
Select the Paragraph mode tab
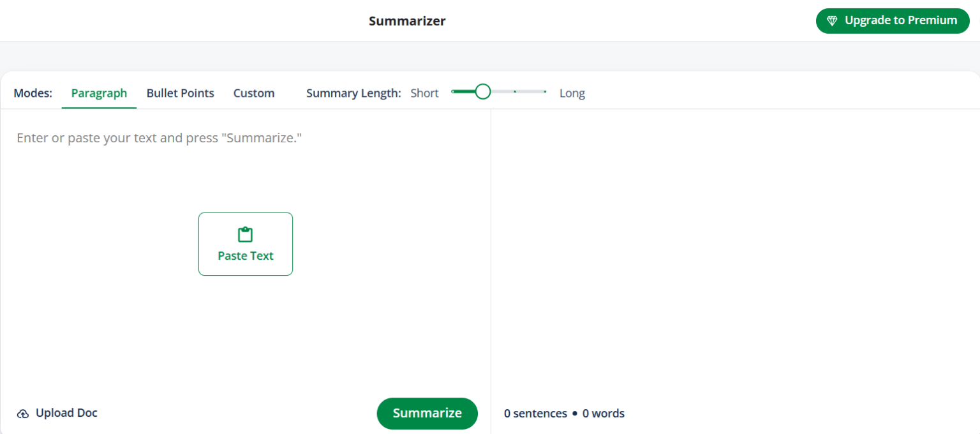click(99, 93)
